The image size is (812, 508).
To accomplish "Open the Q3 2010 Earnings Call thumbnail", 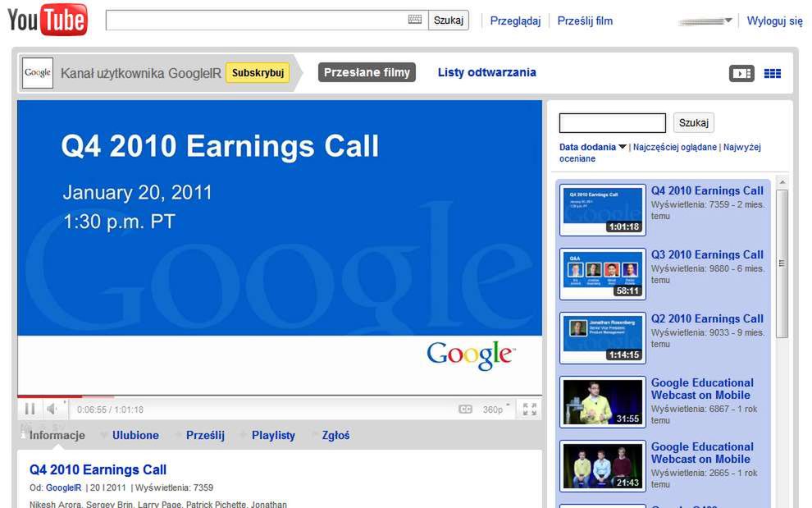I will pos(603,274).
